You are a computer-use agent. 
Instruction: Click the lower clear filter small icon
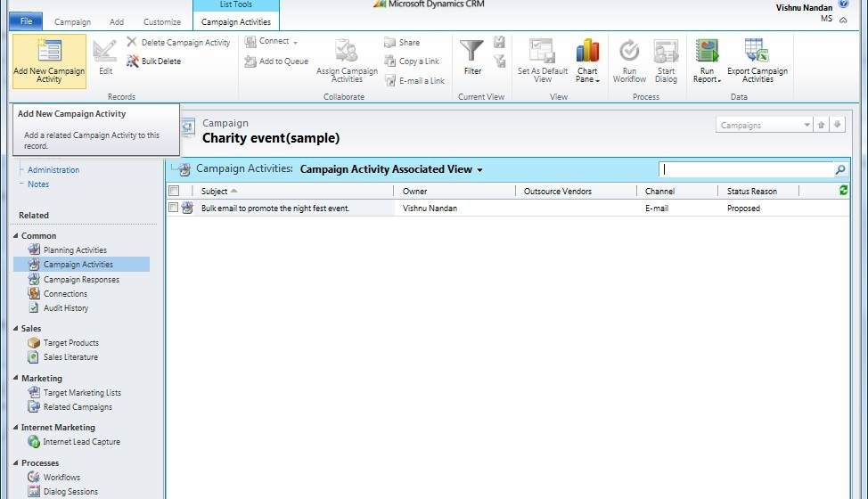tap(499, 61)
